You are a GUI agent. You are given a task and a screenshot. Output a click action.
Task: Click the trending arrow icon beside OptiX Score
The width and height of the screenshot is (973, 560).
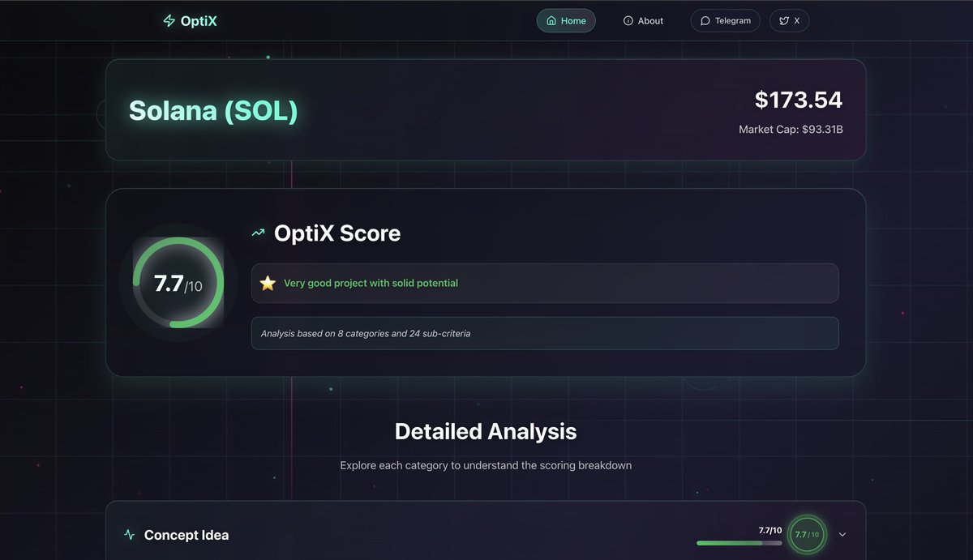pos(258,233)
